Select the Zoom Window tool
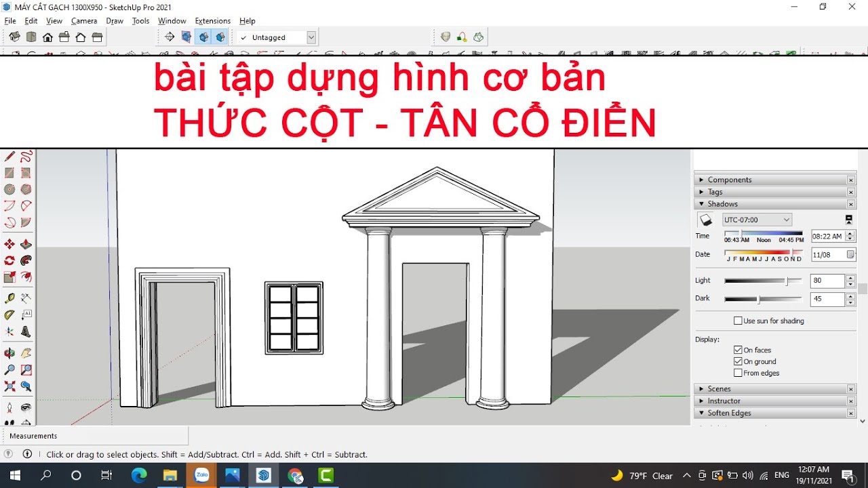Viewport: 868px width, 488px height. point(26,370)
